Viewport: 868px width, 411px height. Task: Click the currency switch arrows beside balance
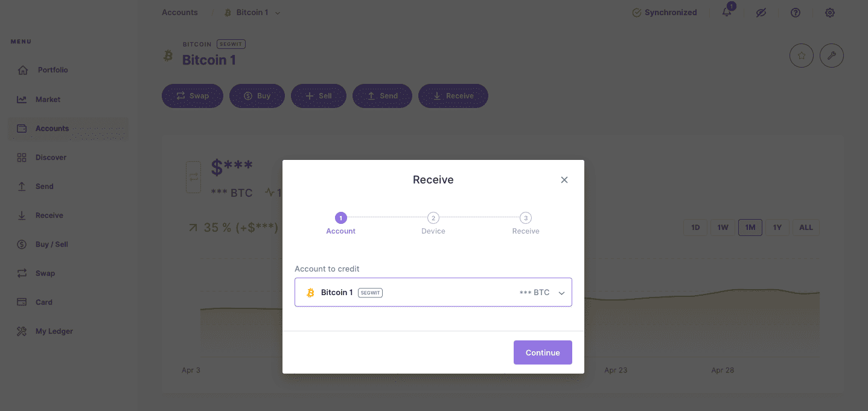coord(194,177)
